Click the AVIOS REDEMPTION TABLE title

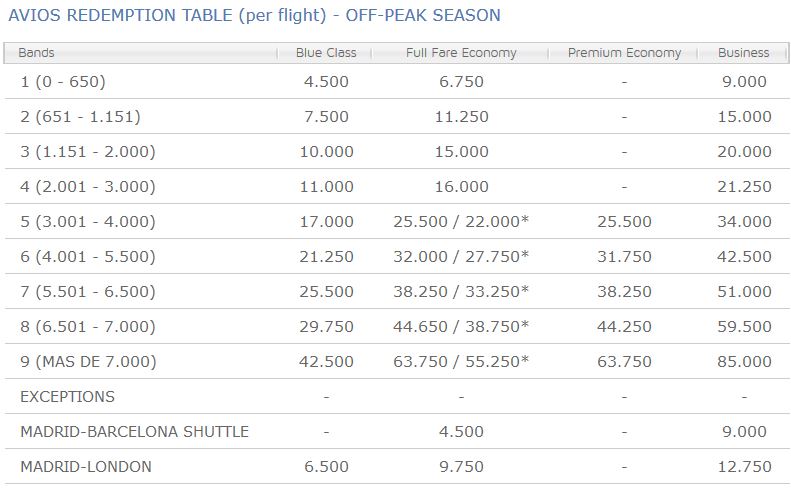point(254,16)
